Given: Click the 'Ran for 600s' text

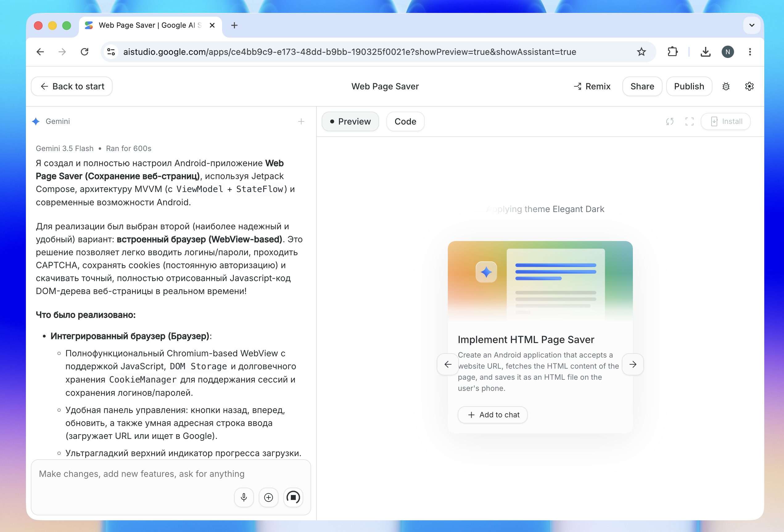Looking at the screenshot, I should pyautogui.click(x=129, y=149).
